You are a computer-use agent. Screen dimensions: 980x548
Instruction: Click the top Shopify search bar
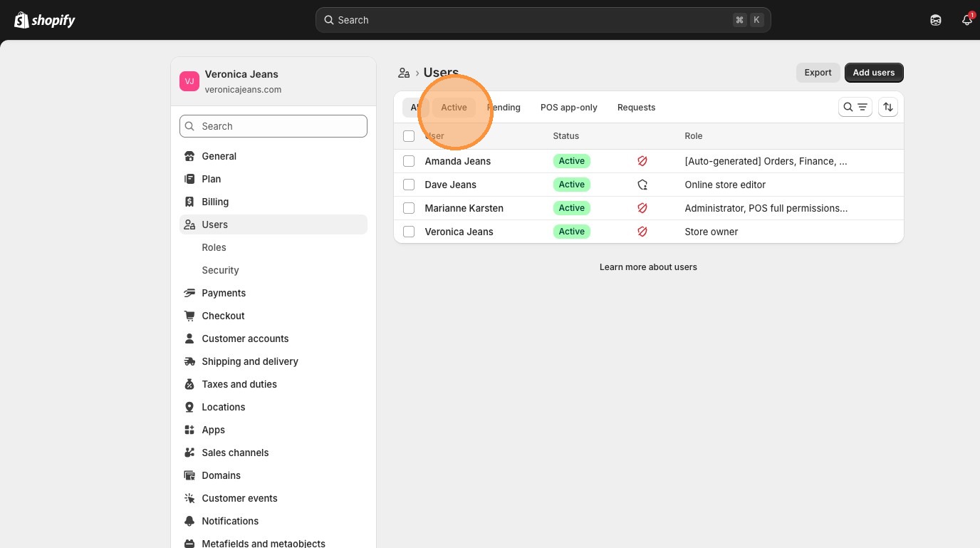click(x=543, y=20)
